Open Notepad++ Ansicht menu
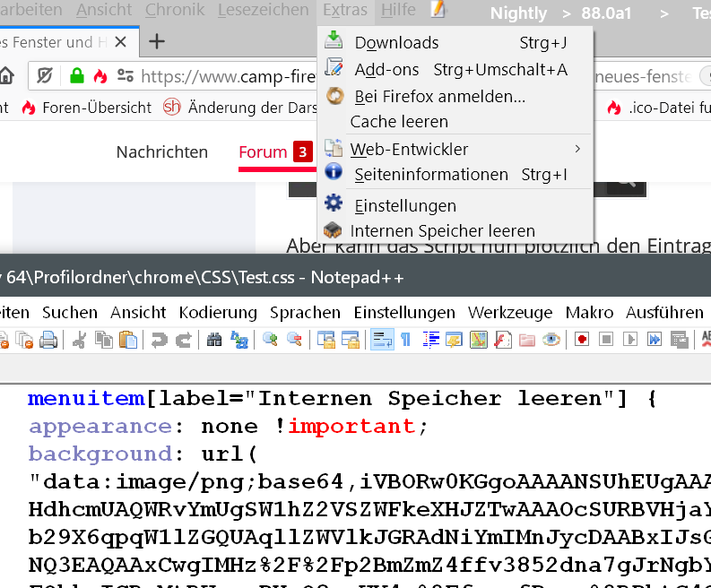This screenshot has height=588, width=711. click(138, 312)
